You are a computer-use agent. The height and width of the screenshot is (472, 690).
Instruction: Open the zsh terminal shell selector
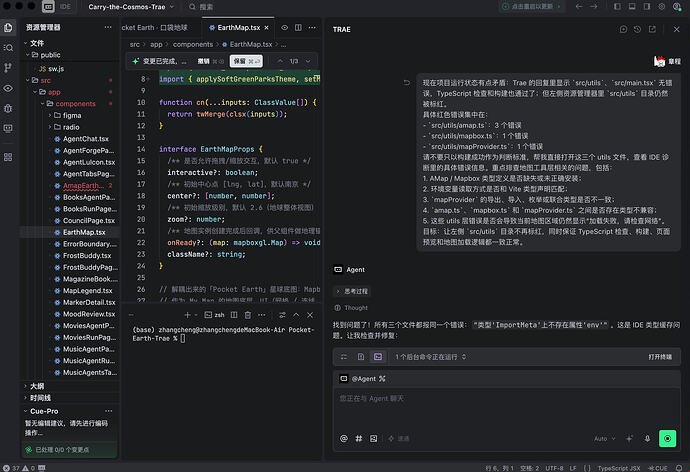click(214, 315)
